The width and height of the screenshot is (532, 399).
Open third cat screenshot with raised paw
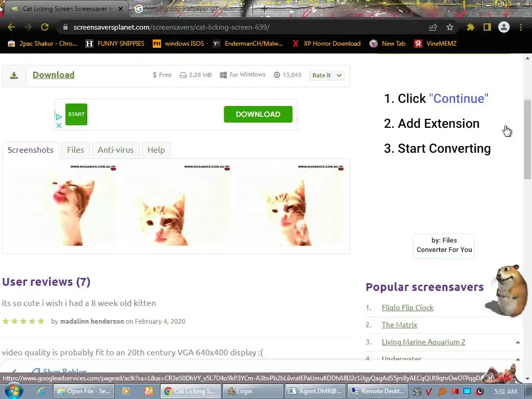point(290,205)
